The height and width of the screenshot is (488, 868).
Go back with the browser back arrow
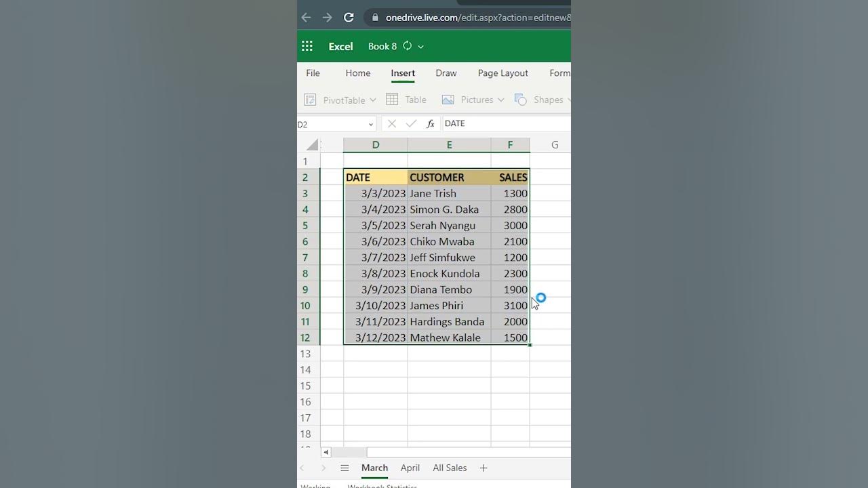(x=306, y=18)
